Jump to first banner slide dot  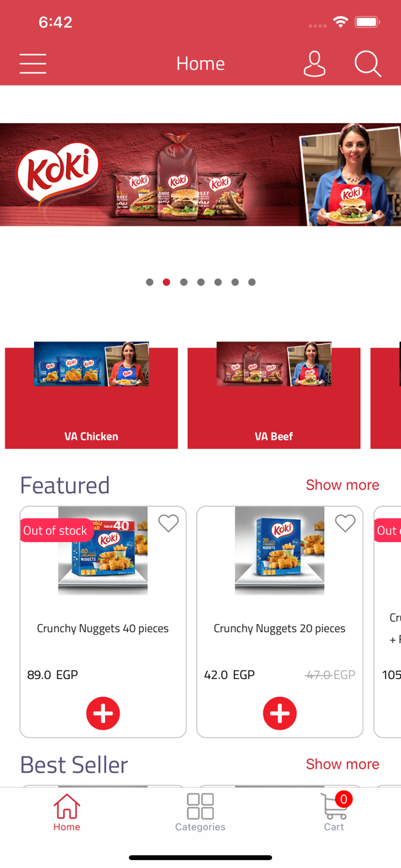pyautogui.click(x=150, y=282)
